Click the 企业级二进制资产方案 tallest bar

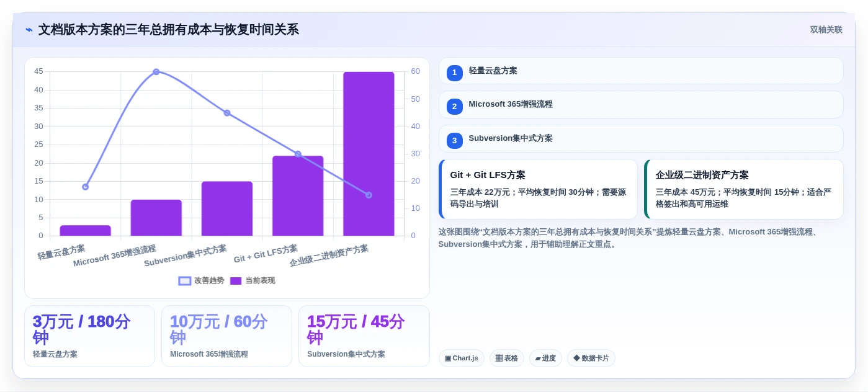tap(369, 154)
